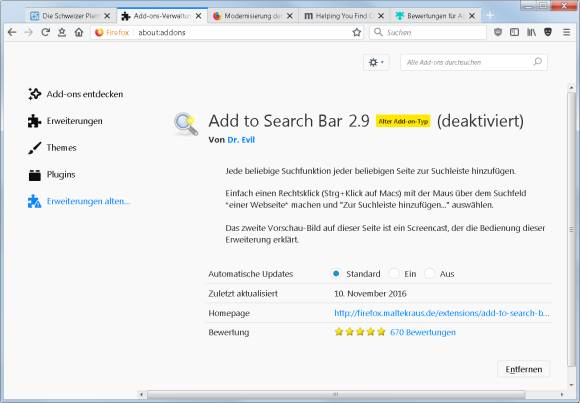Open a new tab with the plus icon

click(x=490, y=16)
